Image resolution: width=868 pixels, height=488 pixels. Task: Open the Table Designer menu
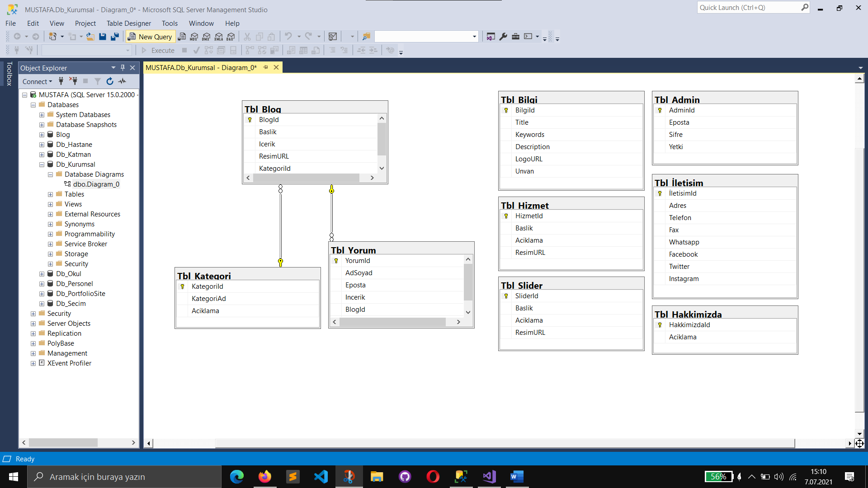(128, 23)
